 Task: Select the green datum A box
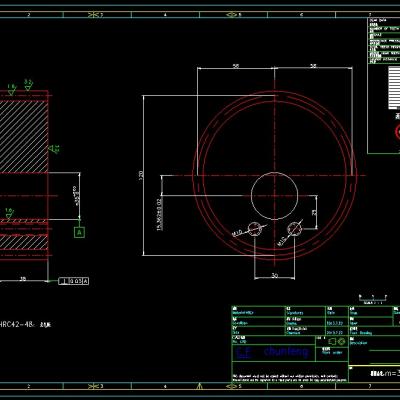79,232
